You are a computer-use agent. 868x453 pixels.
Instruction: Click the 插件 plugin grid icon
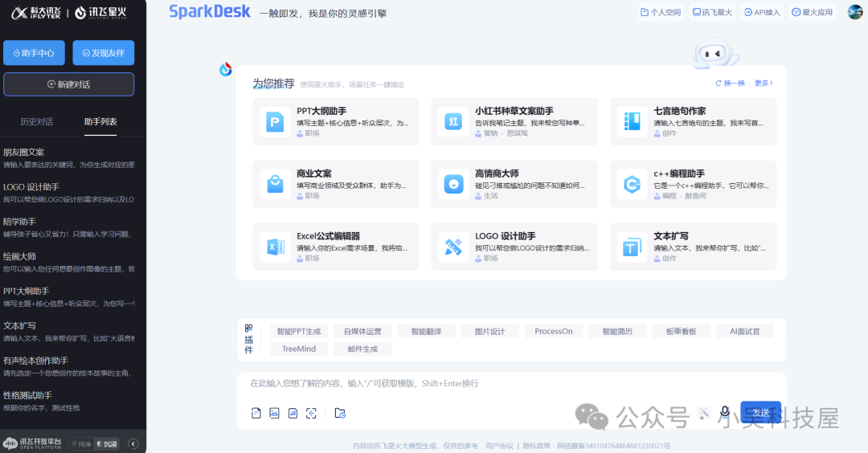coord(248,328)
